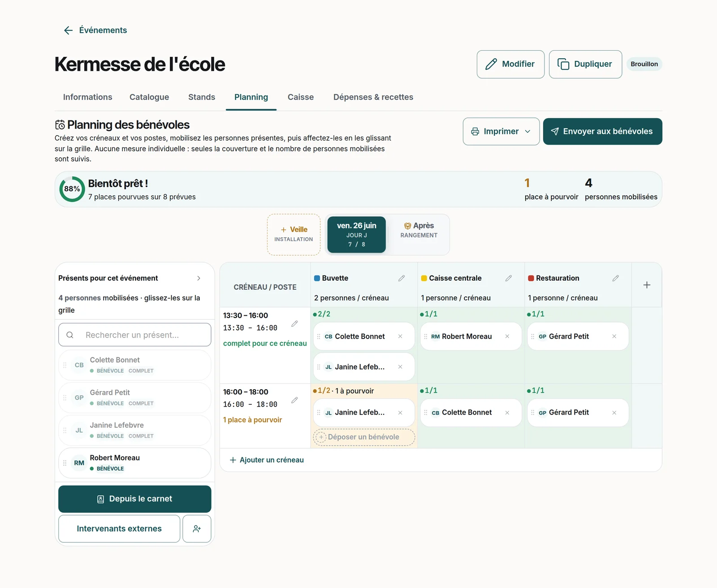Click the copy icon in Dupliquer
717x588 pixels.
563,64
